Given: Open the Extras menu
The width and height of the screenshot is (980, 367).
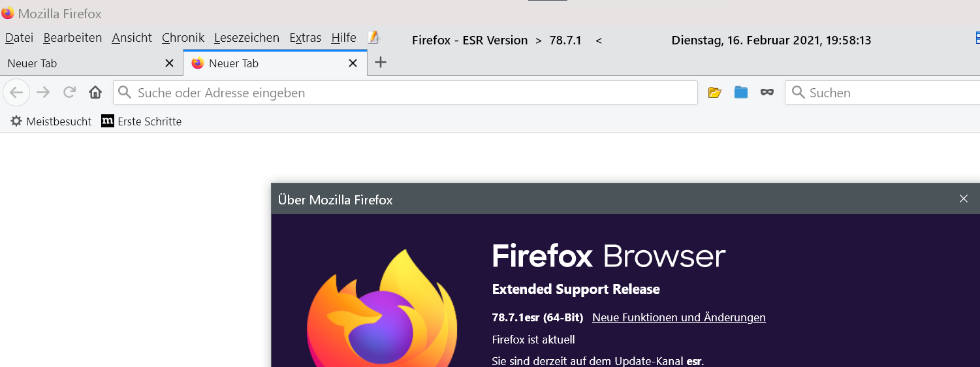Looking at the screenshot, I should (x=305, y=38).
